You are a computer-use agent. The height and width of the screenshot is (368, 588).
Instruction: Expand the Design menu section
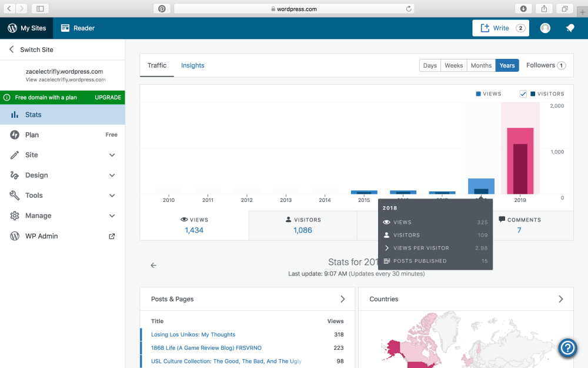pyautogui.click(x=62, y=175)
